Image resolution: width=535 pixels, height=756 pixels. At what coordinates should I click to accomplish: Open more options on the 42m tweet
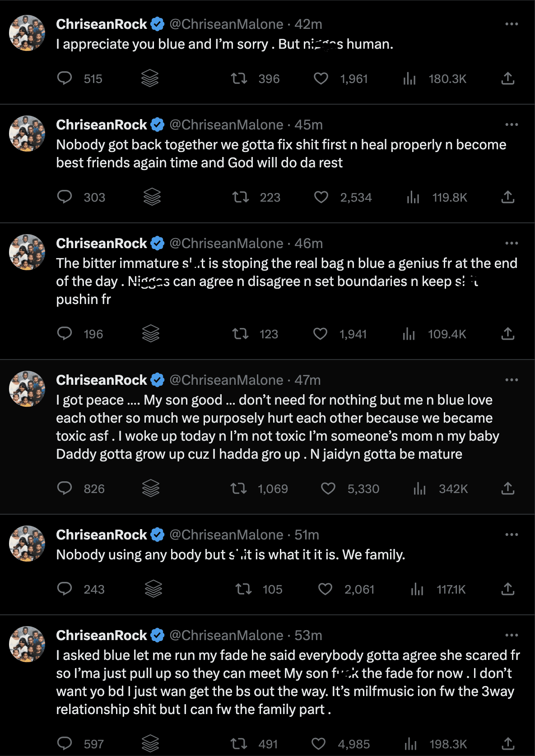point(512,24)
